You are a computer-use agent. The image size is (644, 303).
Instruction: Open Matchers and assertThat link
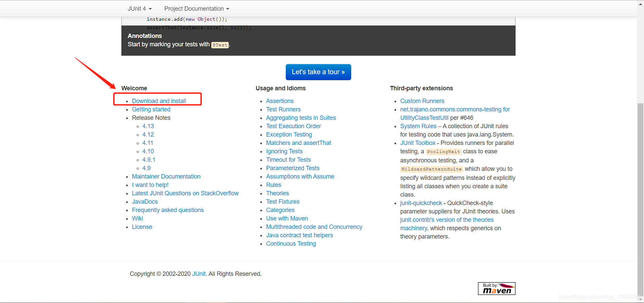[x=299, y=143]
